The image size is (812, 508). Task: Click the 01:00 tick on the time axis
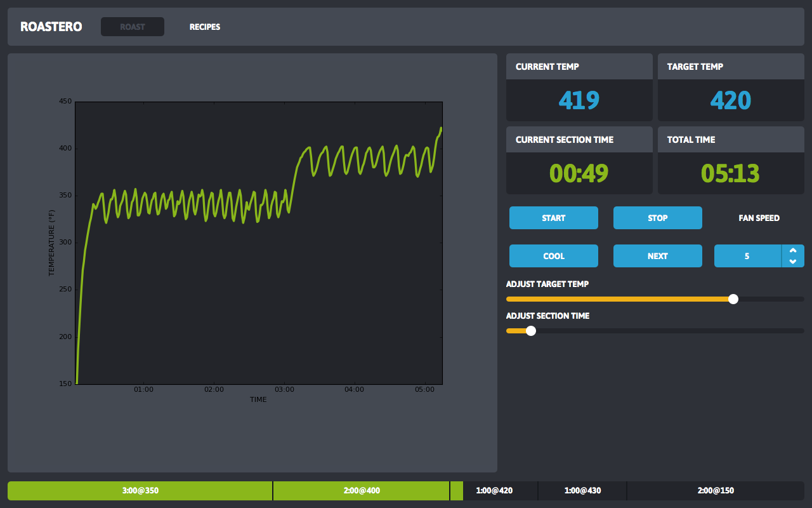[x=144, y=390]
